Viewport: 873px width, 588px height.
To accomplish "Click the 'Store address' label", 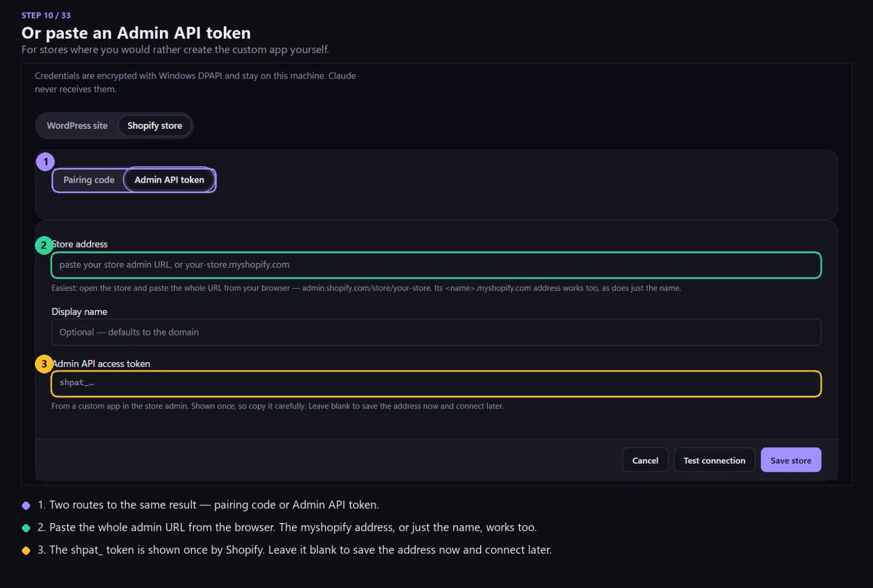I will pos(80,244).
